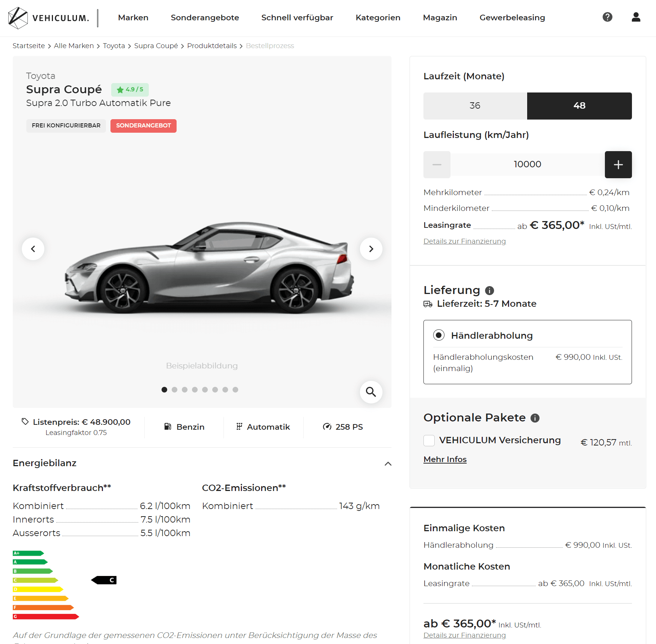Select 36 months Laufzeit
The image size is (656, 644).
475,106
